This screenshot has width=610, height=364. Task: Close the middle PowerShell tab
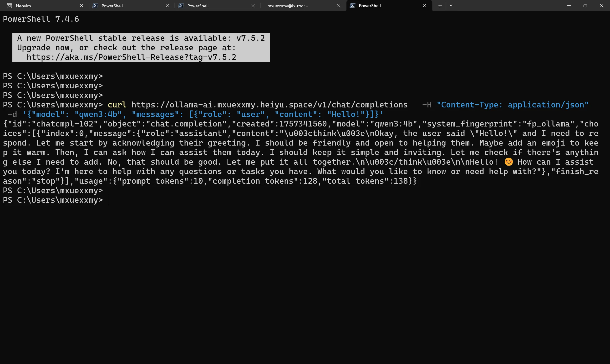[253, 6]
